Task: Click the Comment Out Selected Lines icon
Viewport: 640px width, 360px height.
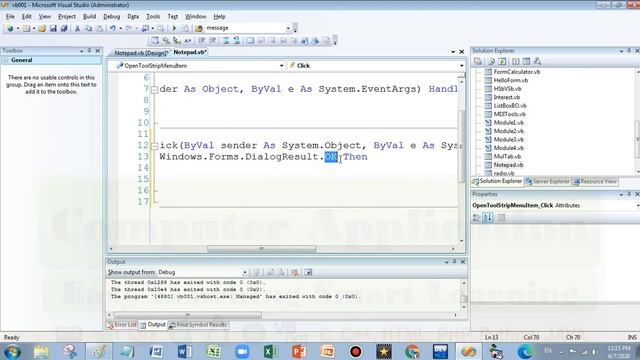Action: click(x=226, y=40)
